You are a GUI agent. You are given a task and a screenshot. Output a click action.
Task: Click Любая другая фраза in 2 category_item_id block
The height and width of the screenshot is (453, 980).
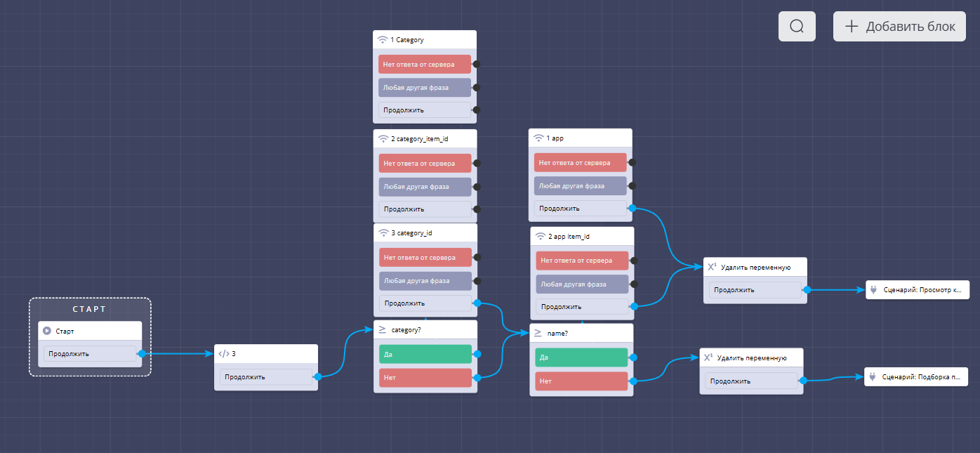[x=425, y=187]
